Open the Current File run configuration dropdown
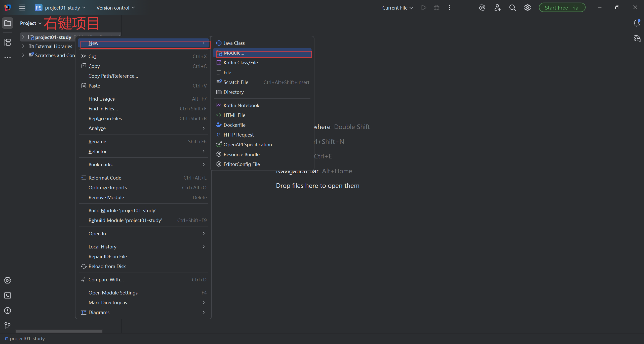 click(x=397, y=8)
